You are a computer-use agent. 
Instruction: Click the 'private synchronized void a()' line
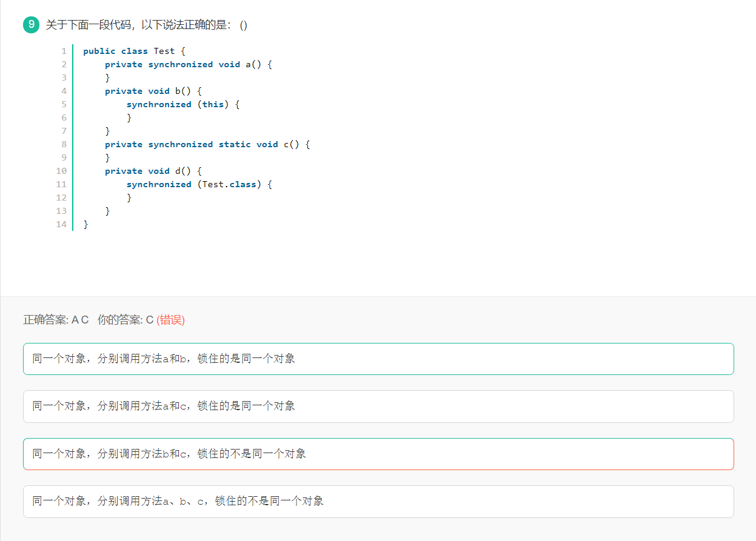(x=188, y=64)
